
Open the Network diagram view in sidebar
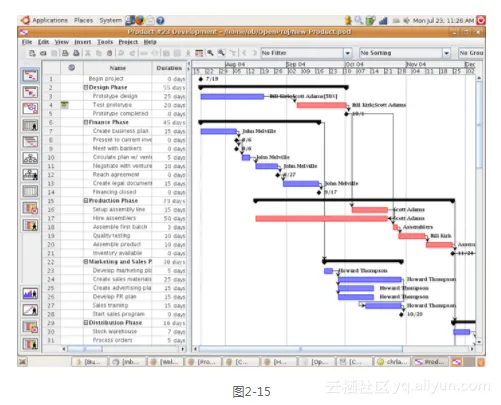30,108
